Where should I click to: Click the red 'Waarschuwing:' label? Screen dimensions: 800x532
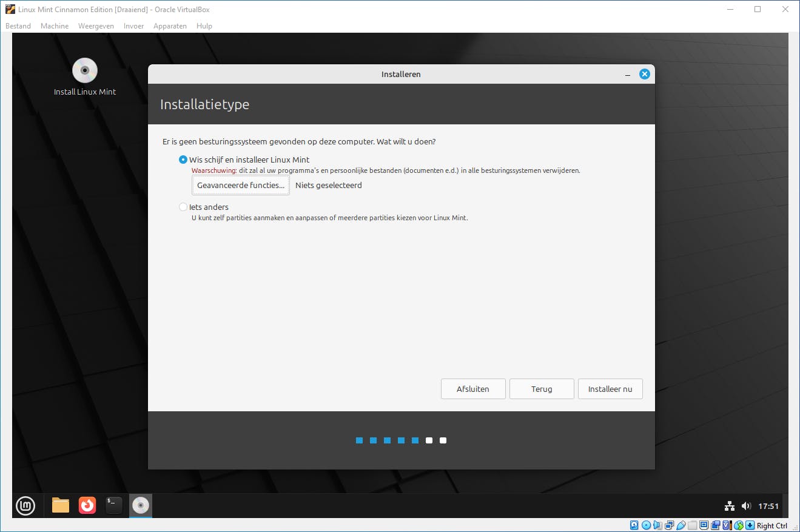[214, 170]
